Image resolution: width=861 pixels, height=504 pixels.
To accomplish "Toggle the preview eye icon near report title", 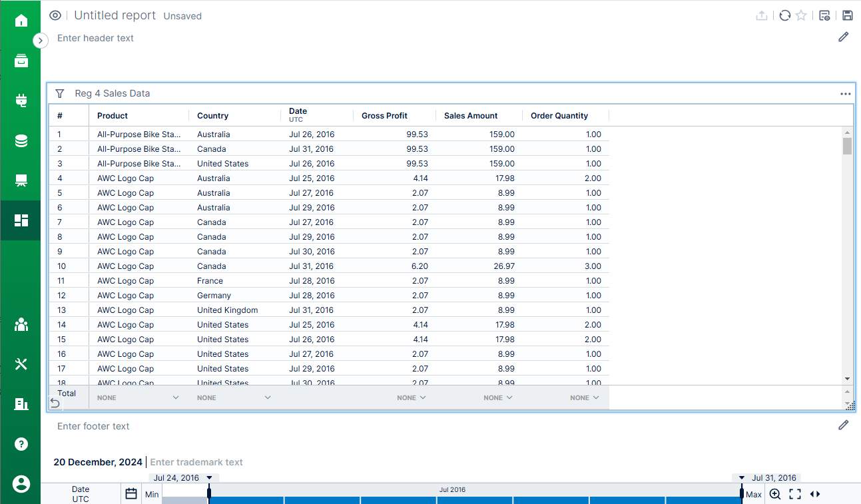I will 55,15.
